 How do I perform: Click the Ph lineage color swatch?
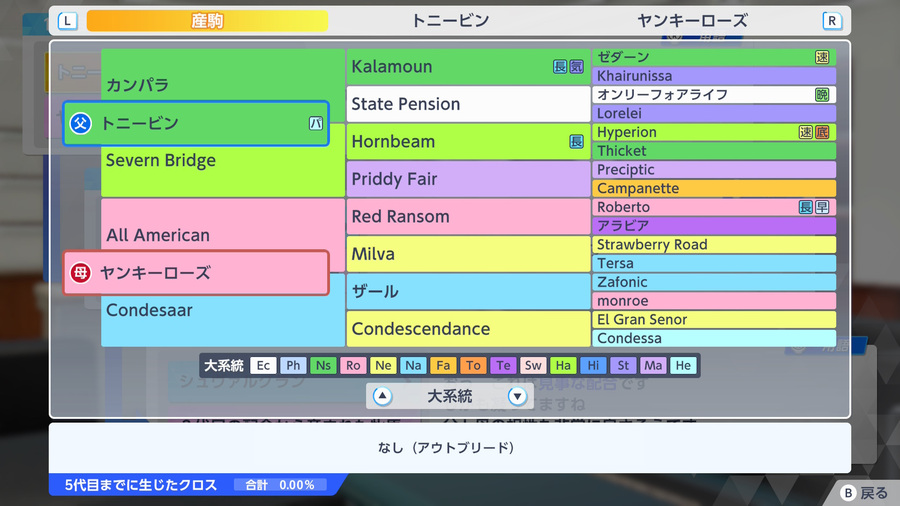click(293, 365)
